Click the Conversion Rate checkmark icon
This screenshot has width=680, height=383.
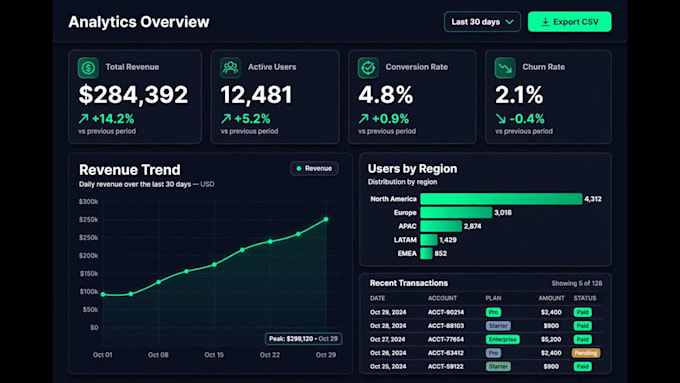pos(368,68)
